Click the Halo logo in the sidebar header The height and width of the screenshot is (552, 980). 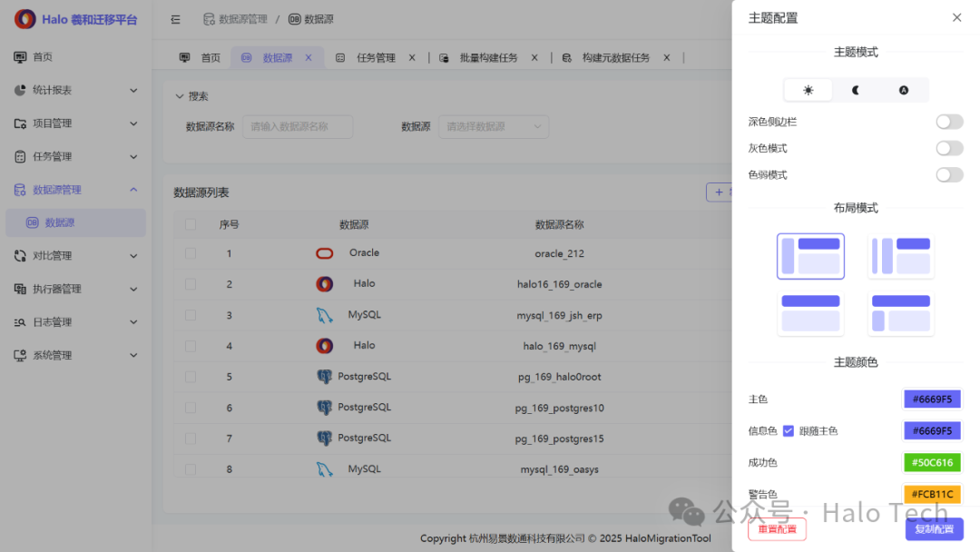(25, 19)
